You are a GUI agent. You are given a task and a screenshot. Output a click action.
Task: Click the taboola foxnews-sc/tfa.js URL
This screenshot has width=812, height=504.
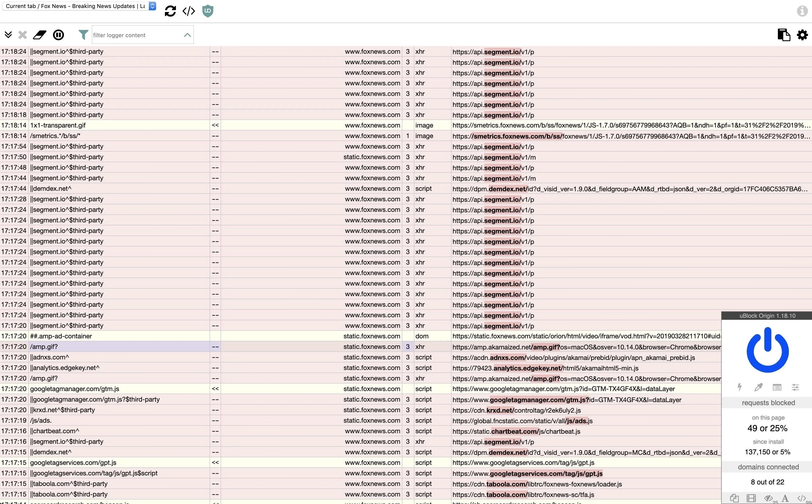point(523,495)
